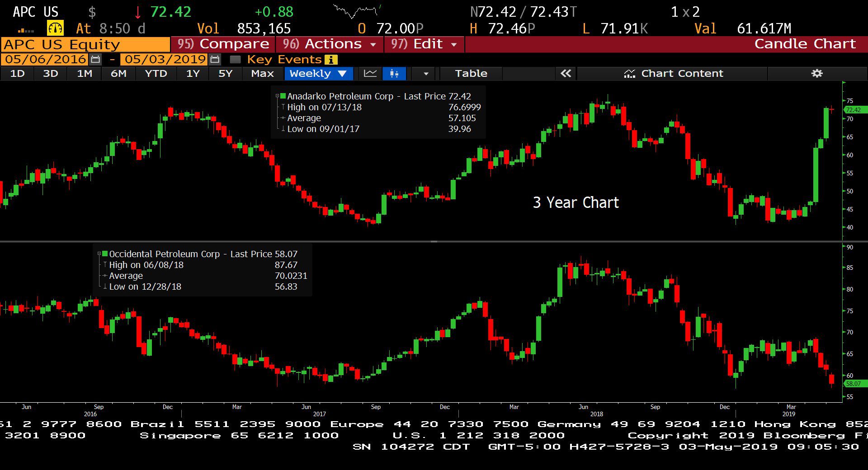Image resolution: width=868 pixels, height=470 pixels.
Task: Click the 95) Compare button
Action: click(x=223, y=44)
